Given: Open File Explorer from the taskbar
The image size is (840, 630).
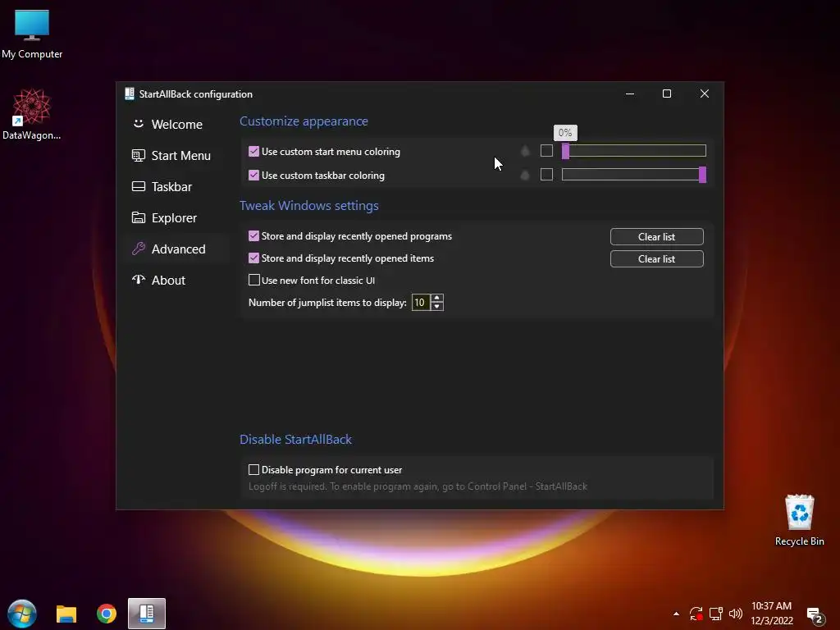Looking at the screenshot, I should pyautogui.click(x=66, y=614).
